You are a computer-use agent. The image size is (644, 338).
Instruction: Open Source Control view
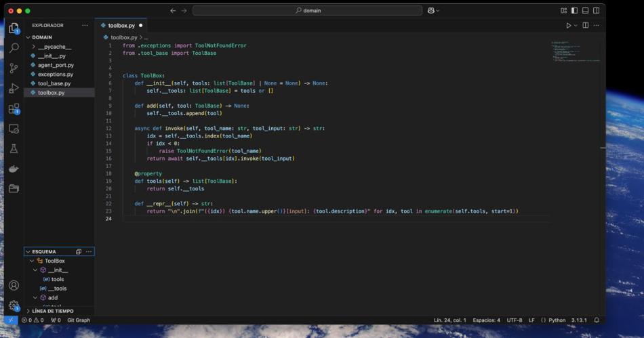pos(14,68)
